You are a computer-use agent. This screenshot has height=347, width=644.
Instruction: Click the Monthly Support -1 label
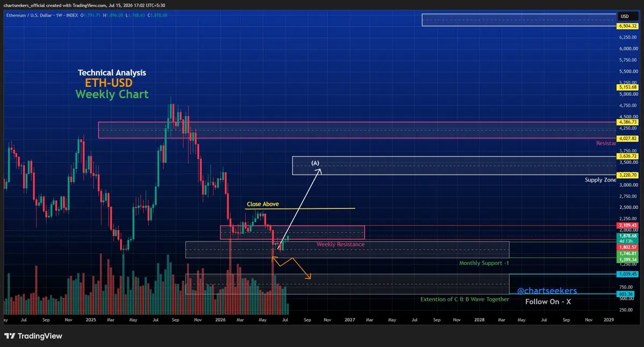(x=484, y=263)
